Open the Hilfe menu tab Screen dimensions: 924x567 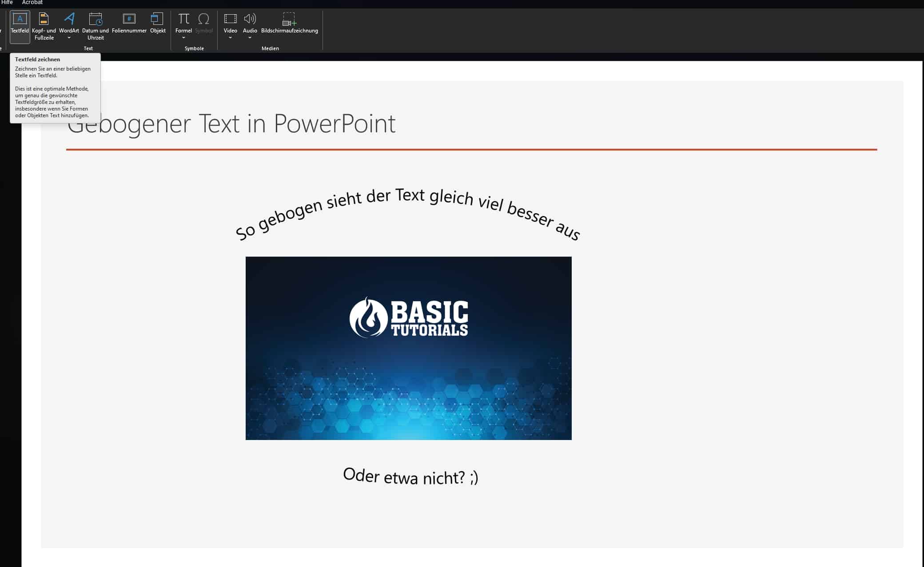[7, 3]
